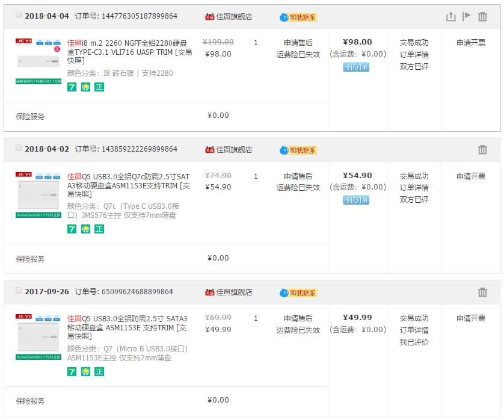Click 7-day return icon under Q7c item
504x420 pixels.
click(x=72, y=229)
